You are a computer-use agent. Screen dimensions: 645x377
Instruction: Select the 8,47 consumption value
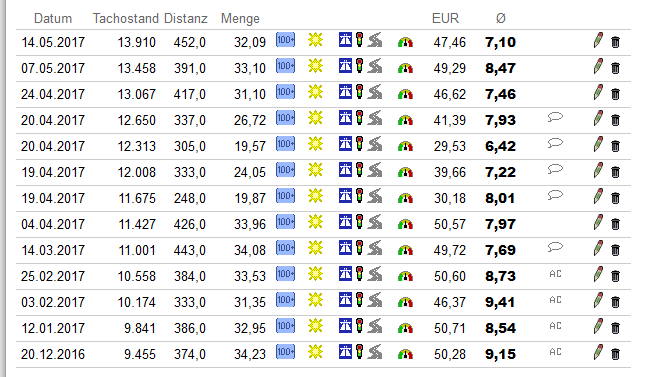pyautogui.click(x=500, y=68)
